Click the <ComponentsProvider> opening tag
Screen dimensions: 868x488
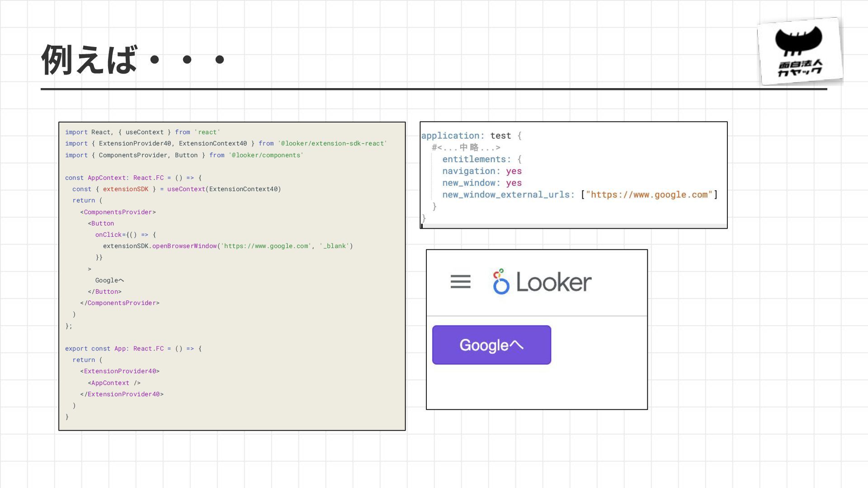[x=118, y=212]
